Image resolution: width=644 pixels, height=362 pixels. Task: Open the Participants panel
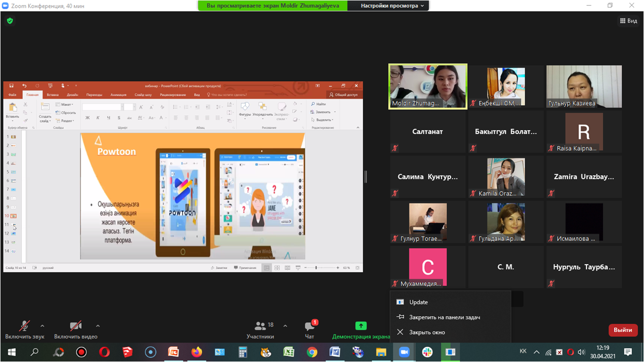(260, 329)
